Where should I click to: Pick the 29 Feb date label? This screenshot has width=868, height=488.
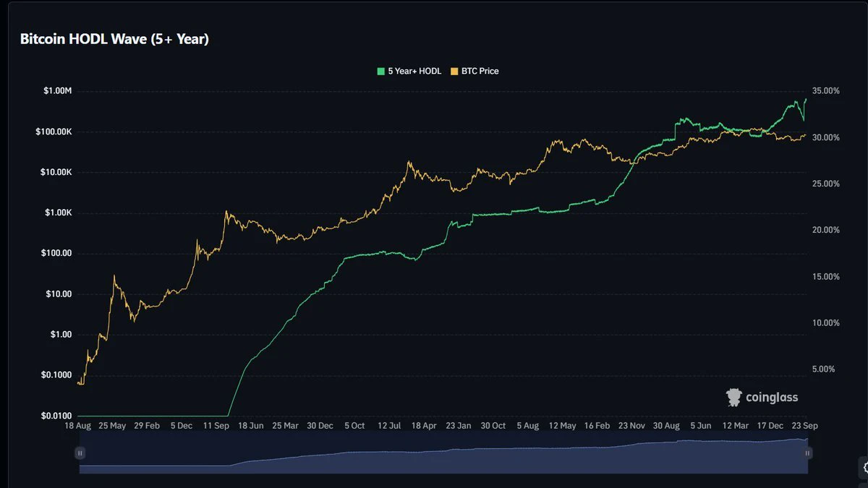[x=146, y=426]
